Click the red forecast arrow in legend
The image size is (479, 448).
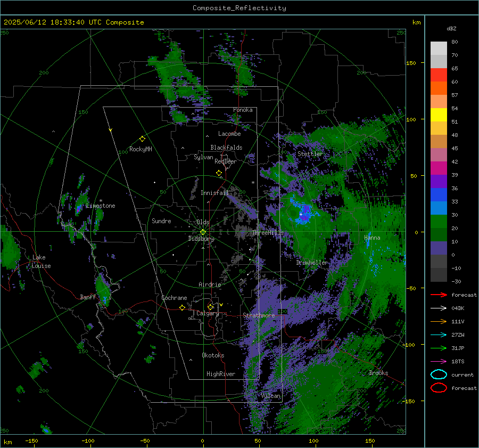[x=439, y=295]
